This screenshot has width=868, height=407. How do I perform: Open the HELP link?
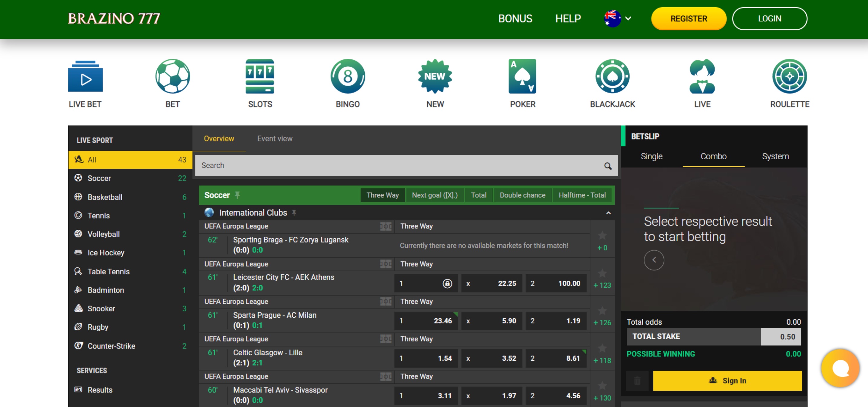(568, 18)
